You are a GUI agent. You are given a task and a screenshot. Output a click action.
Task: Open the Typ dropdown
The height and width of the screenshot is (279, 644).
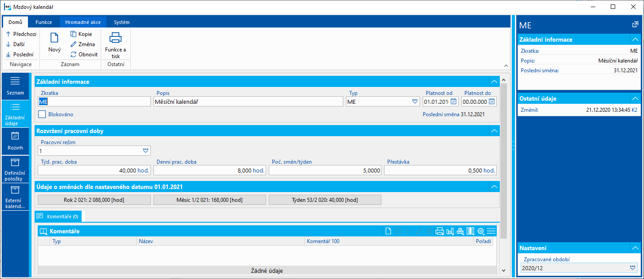(415, 102)
